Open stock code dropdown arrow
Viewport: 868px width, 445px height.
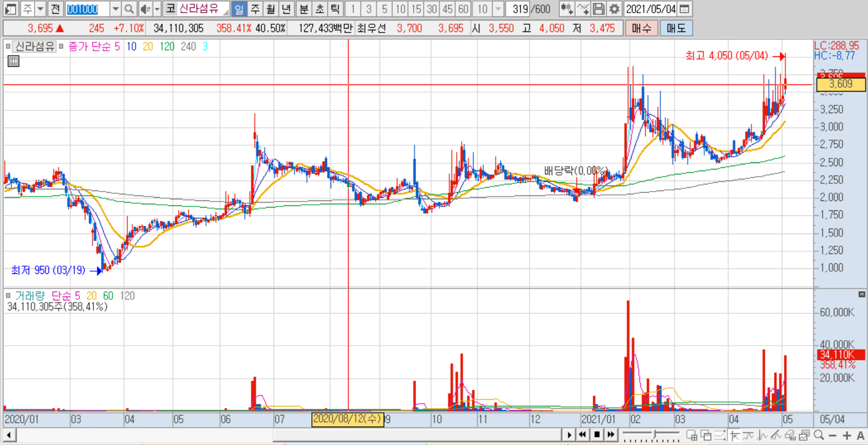coord(115,9)
